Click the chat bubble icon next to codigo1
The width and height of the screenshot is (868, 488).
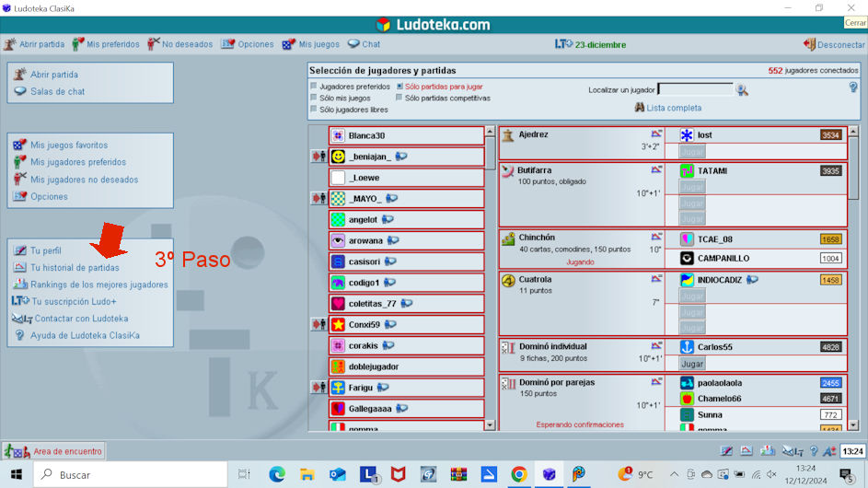coord(389,283)
